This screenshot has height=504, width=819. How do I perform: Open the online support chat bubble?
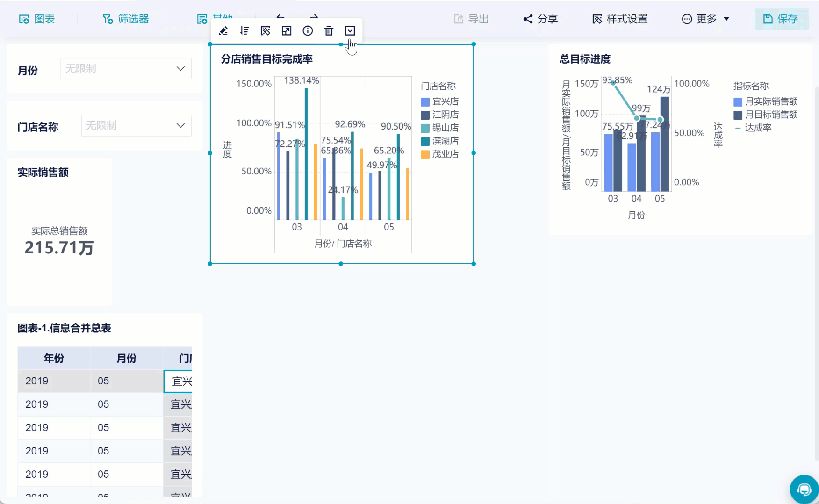point(804,489)
